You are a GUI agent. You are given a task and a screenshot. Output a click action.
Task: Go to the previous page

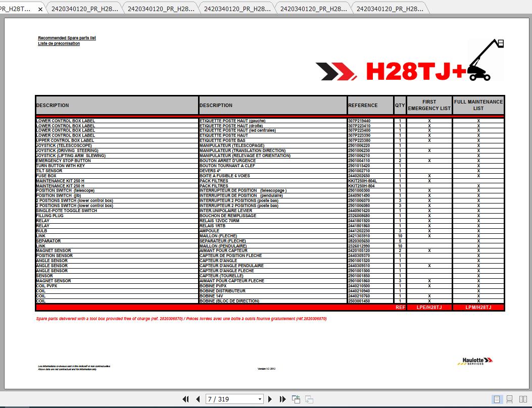(198, 399)
